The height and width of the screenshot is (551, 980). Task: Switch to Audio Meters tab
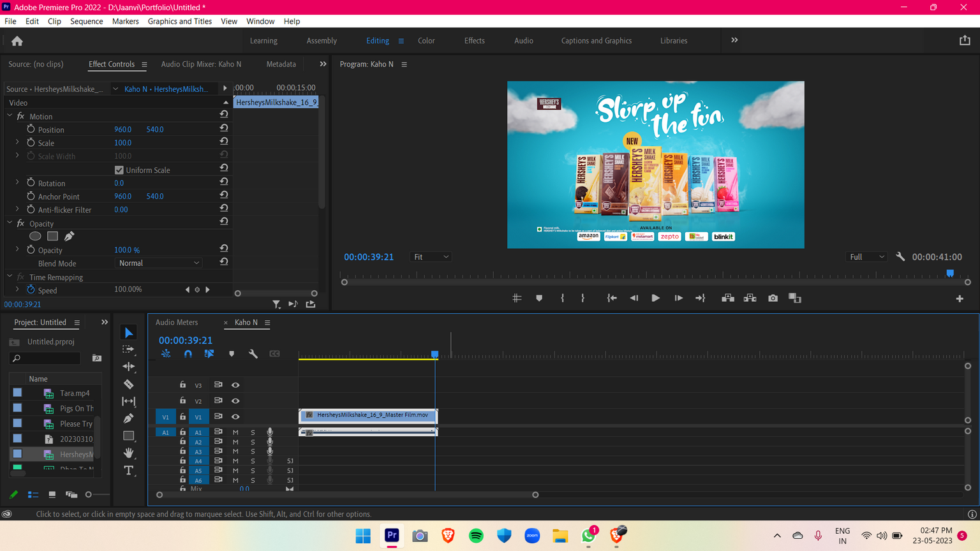coord(177,322)
